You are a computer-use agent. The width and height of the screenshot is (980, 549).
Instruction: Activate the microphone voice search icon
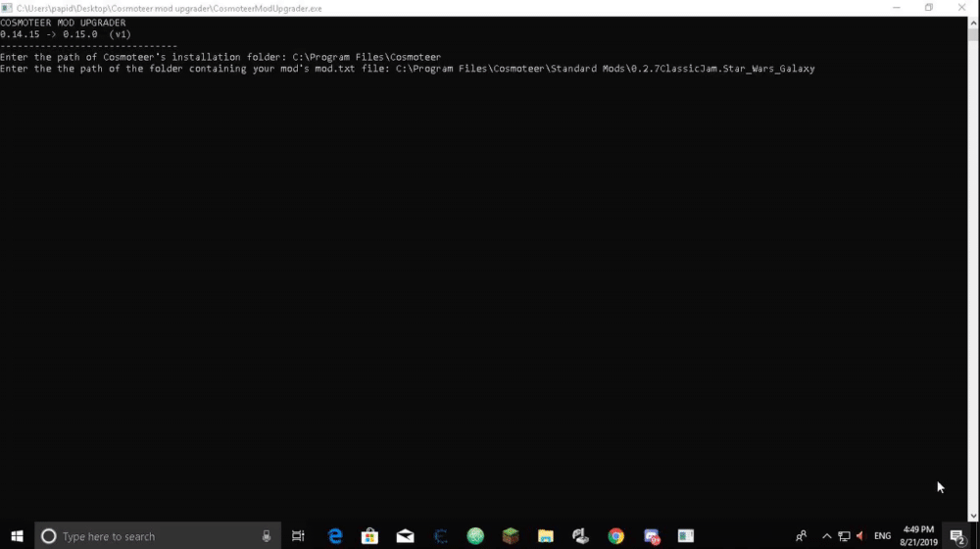(x=267, y=536)
